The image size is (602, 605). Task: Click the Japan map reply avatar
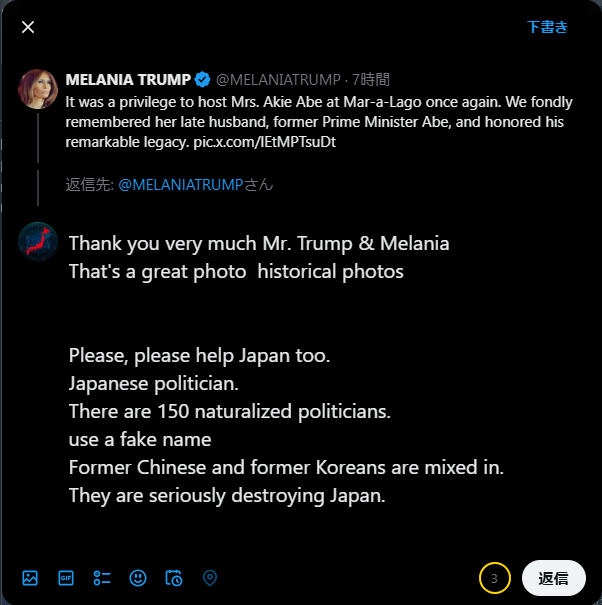tap(37, 241)
